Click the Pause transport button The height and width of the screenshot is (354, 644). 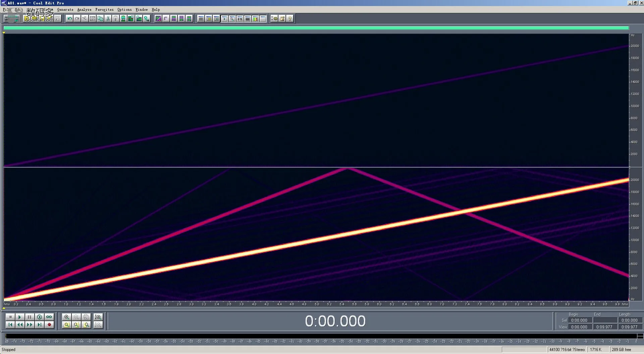tap(30, 317)
